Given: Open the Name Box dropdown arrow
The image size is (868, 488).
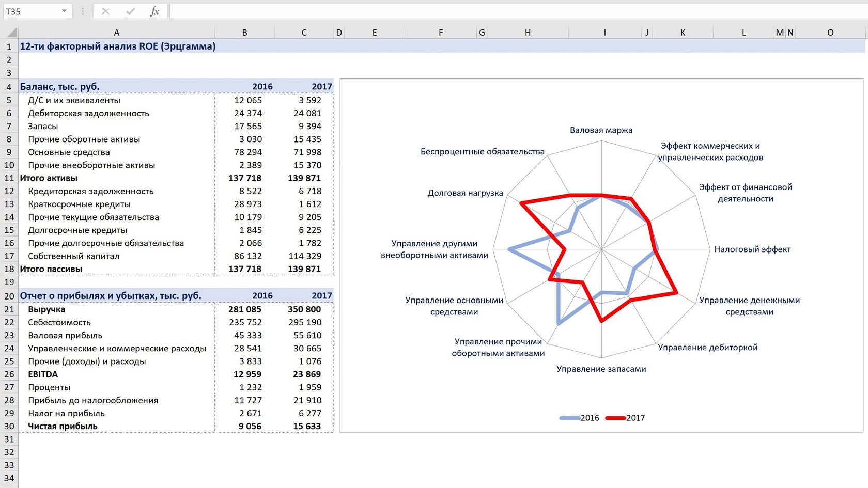Looking at the screenshot, I should click(x=64, y=11).
